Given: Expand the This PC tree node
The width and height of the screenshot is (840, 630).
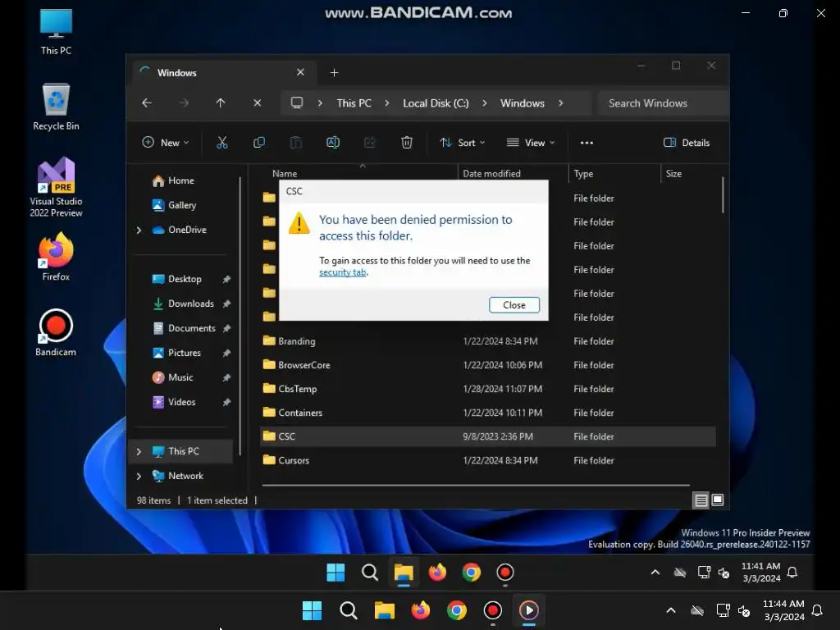Looking at the screenshot, I should [x=139, y=452].
